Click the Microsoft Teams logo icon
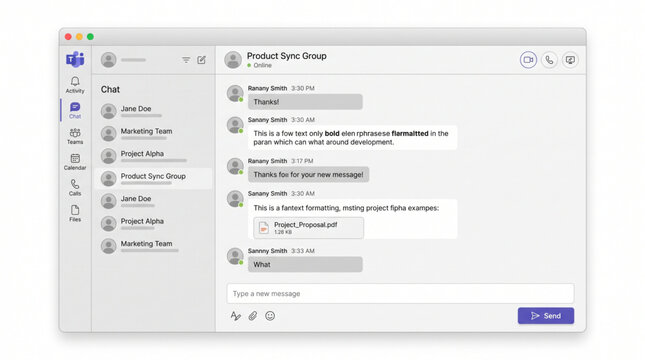Screen dimensions: 645x360 pos(75,59)
